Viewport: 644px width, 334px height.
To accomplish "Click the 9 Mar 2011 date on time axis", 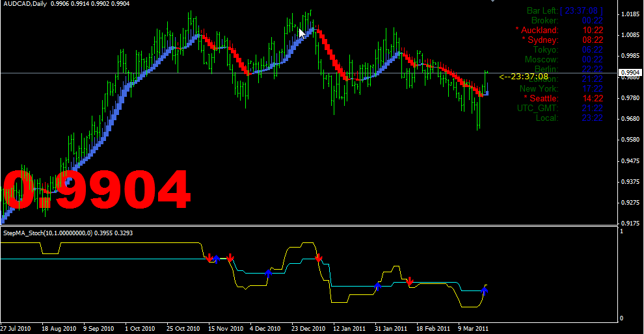I will coord(472,328).
